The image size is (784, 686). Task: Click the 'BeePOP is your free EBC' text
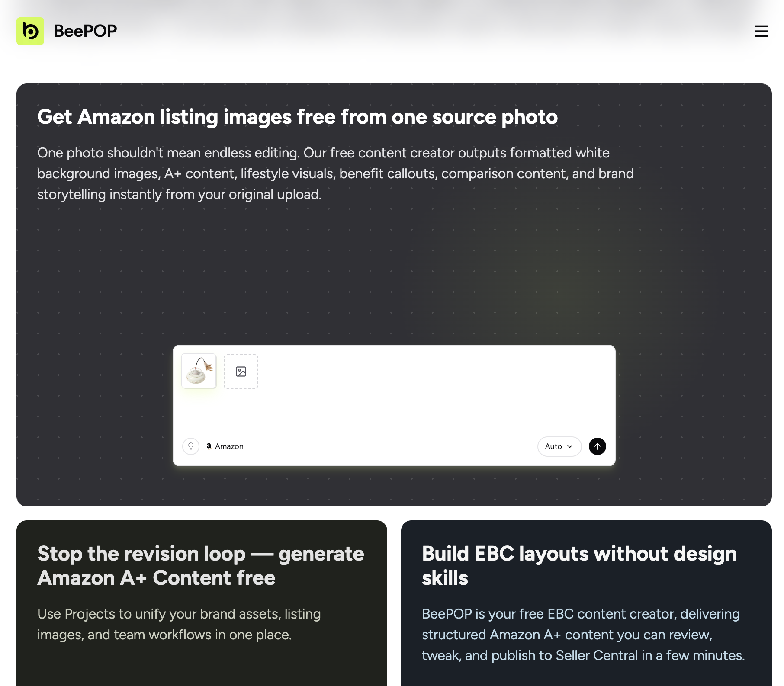(x=583, y=635)
